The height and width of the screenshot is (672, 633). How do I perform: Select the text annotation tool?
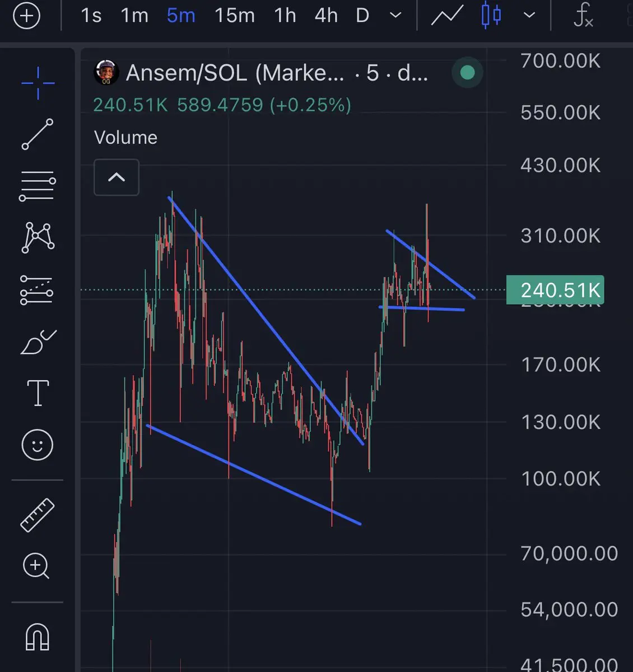[38, 393]
